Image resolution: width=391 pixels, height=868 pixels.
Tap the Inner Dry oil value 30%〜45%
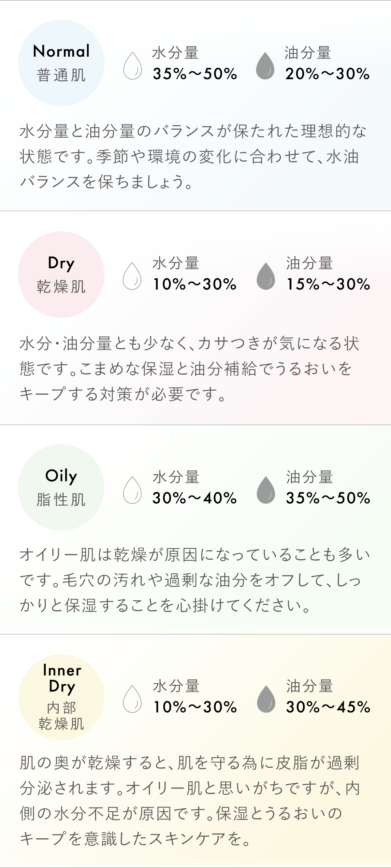(328, 707)
